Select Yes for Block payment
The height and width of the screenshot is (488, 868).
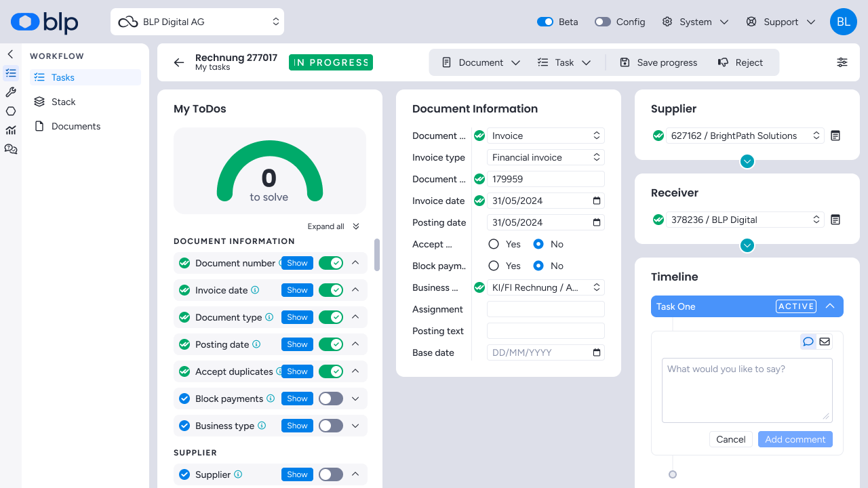point(494,266)
